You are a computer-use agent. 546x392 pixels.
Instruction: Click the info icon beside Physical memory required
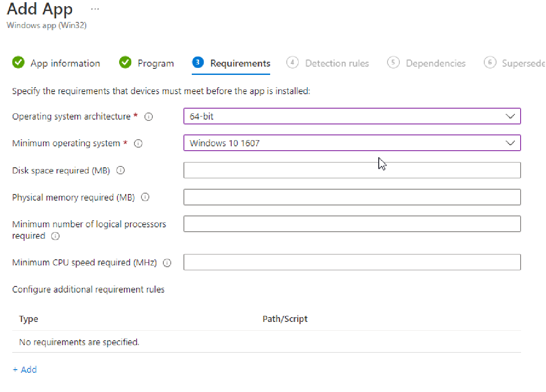[x=145, y=197]
